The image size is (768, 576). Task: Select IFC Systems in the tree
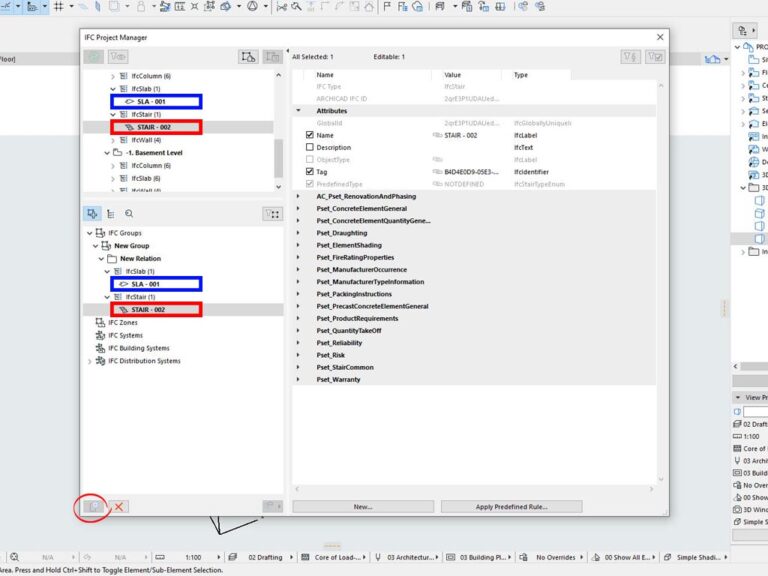pos(119,335)
